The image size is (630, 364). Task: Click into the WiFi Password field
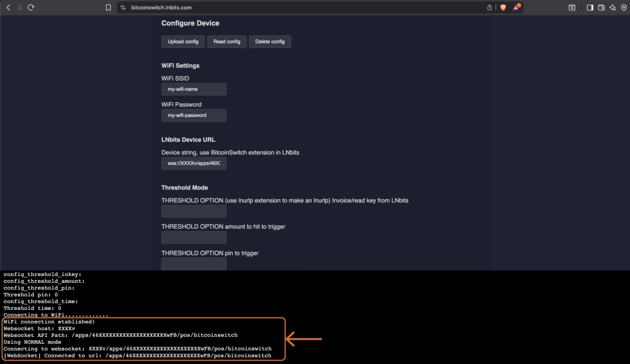(x=194, y=115)
